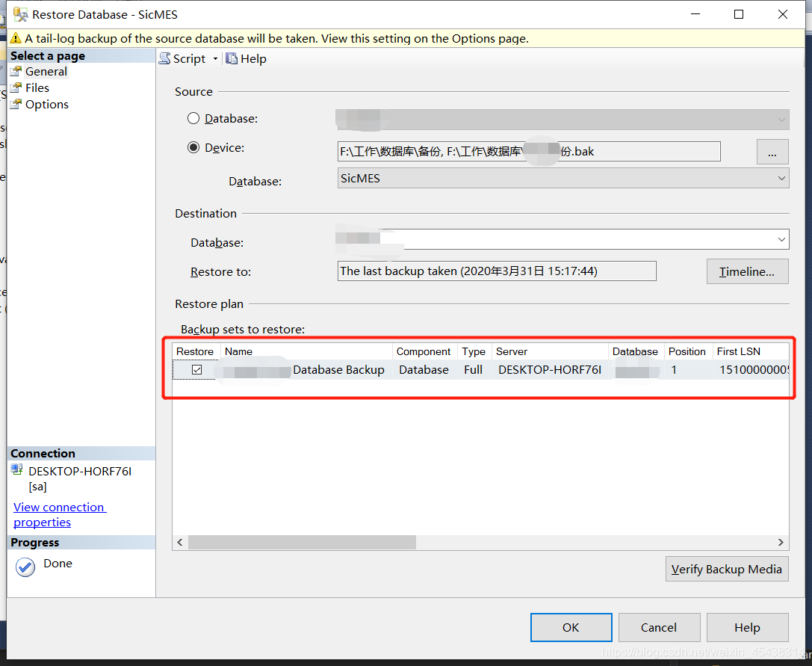Click the Options page icon
This screenshot has width=812, height=666.
pos(16,104)
